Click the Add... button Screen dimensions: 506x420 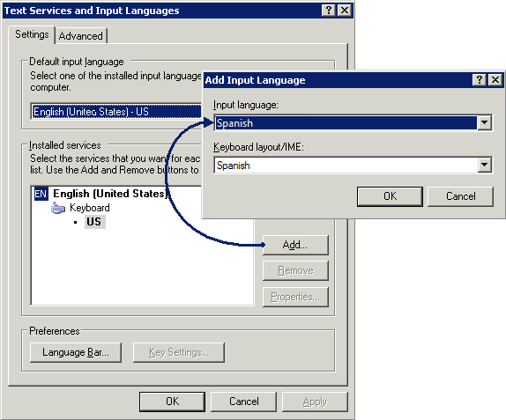[x=295, y=245]
